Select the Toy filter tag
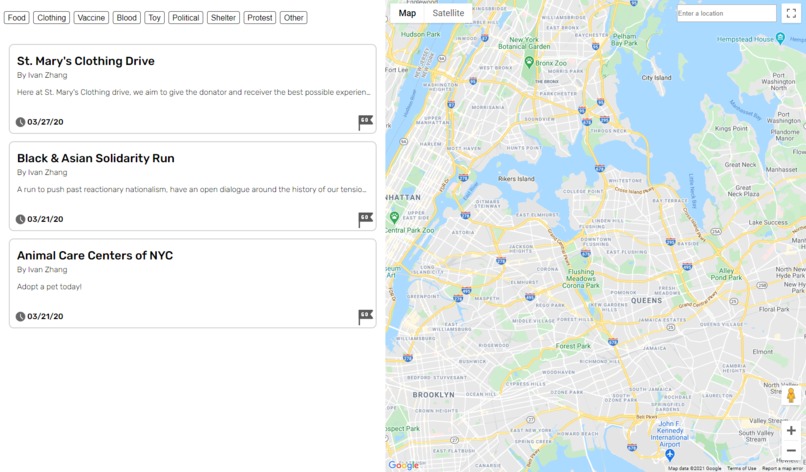 (x=154, y=17)
